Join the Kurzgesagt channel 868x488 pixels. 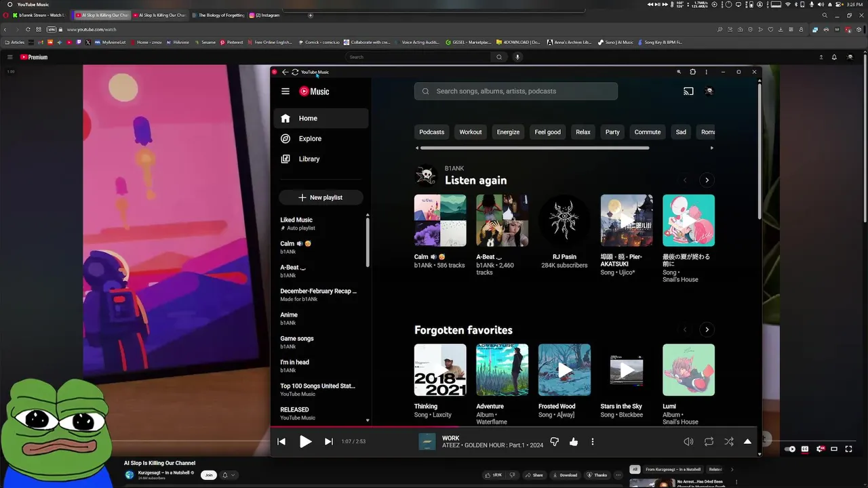(209, 475)
